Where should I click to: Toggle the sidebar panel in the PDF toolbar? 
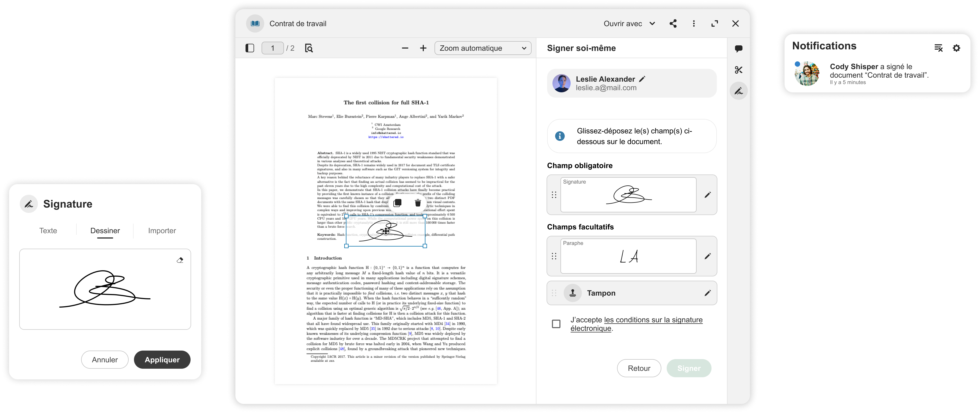click(x=250, y=48)
